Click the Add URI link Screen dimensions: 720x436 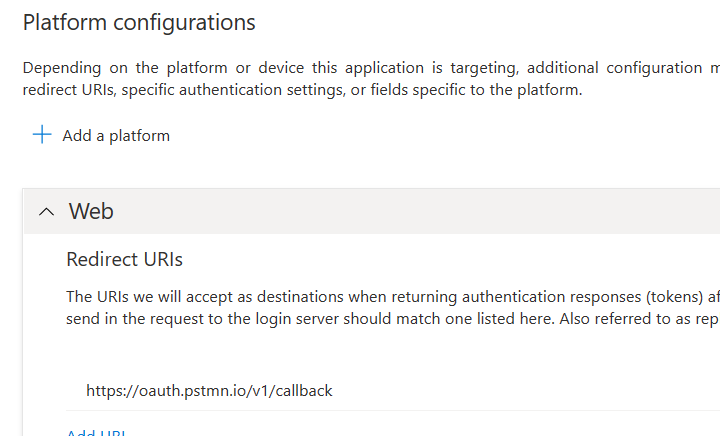(x=96, y=433)
